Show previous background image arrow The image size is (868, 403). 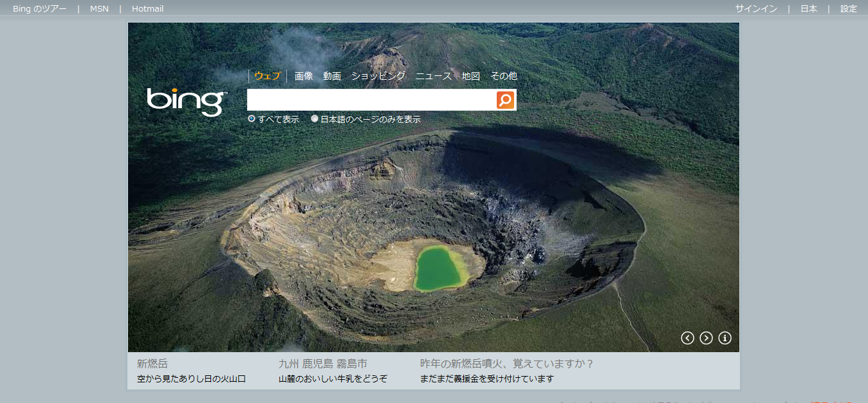click(687, 338)
